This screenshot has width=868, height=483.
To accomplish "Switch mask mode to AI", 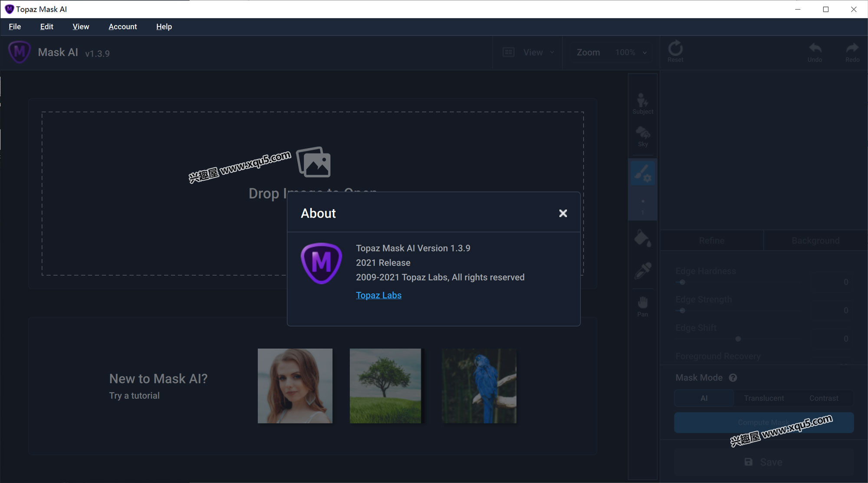I will 704,398.
